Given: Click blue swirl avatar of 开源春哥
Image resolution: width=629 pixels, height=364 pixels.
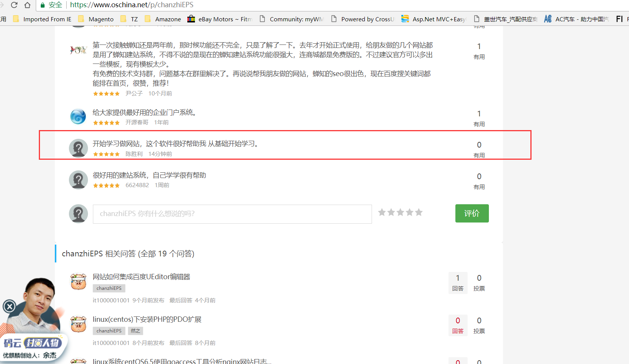Looking at the screenshot, I should pyautogui.click(x=78, y=116).
